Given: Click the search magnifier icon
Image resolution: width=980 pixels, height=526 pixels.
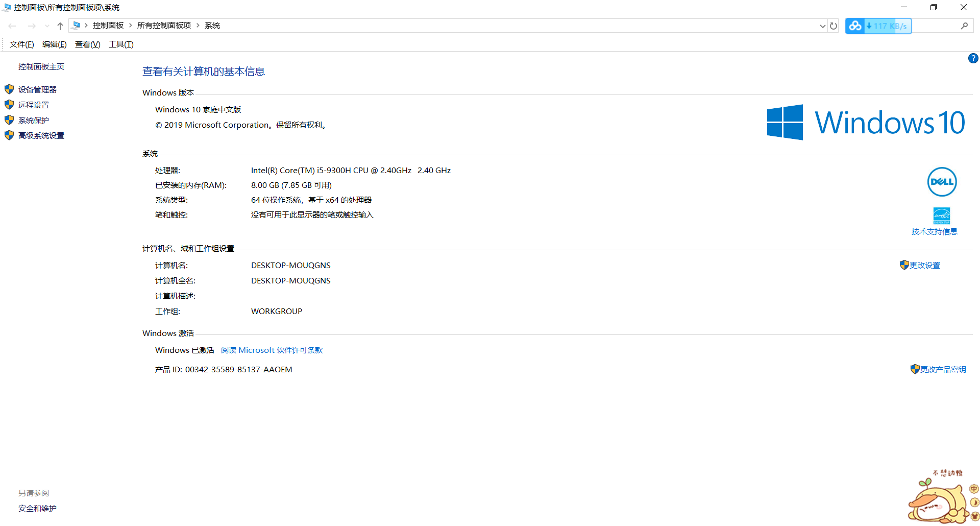Looking at the screenshot, I should (964, 26).
